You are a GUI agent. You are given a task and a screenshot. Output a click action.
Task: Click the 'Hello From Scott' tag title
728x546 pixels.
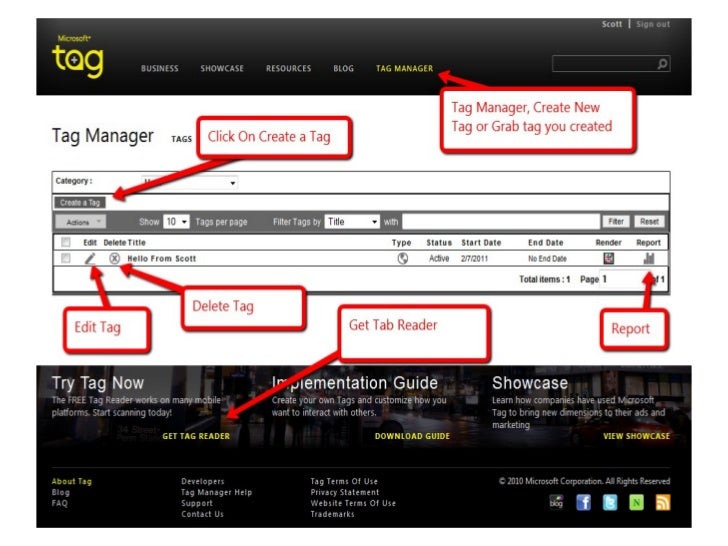coord(162,259)
